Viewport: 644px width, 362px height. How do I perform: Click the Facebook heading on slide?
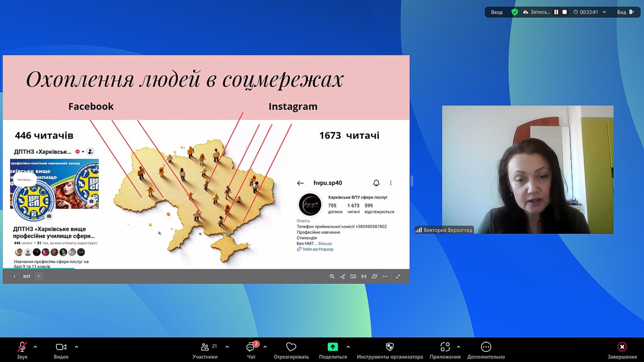(91, 106)
